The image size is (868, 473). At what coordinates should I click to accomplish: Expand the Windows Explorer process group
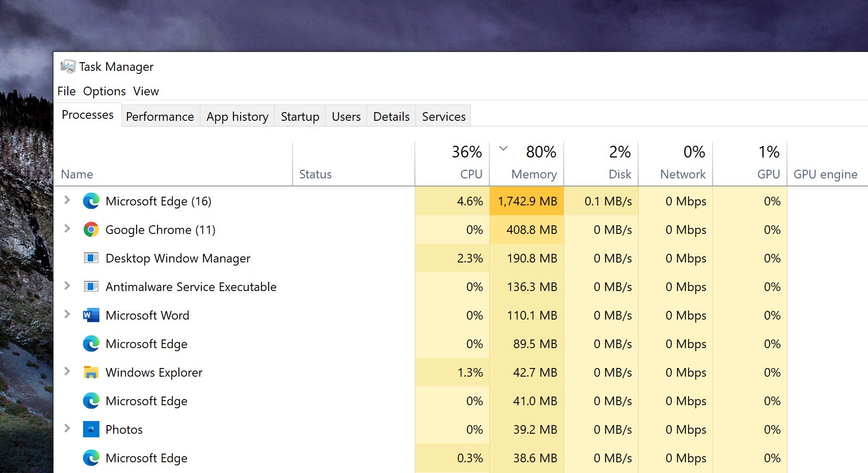click(x=67, y=372)
